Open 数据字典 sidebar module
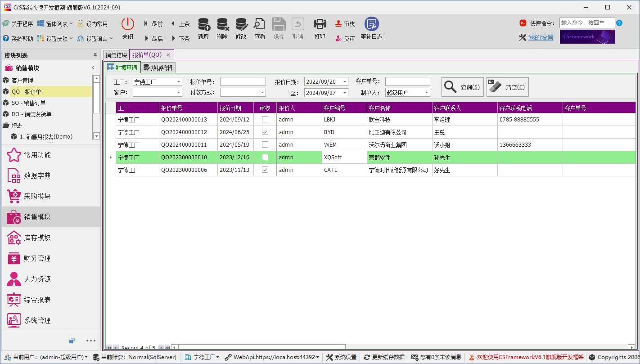Image resolution: width=640 pixels, height=364 pixels. [51, 175]
